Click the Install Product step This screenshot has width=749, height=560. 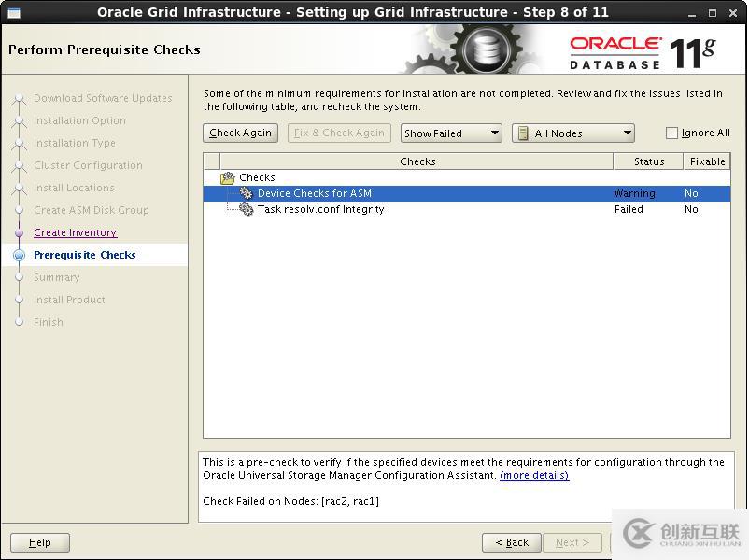(69, 300)
